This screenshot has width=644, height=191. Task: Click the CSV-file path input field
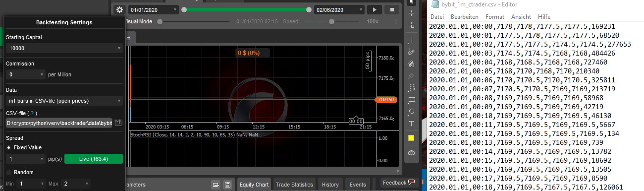(59, 123)
